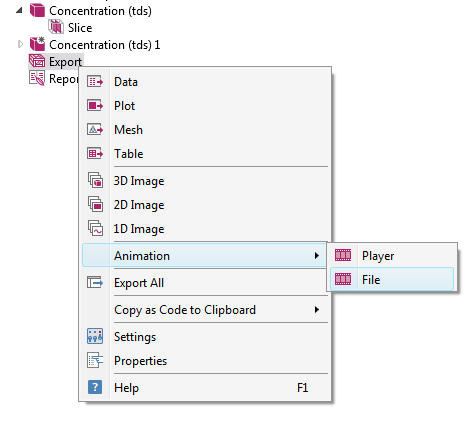Click the Slice plot icon
470x425 pixels.
coord(56,27)
